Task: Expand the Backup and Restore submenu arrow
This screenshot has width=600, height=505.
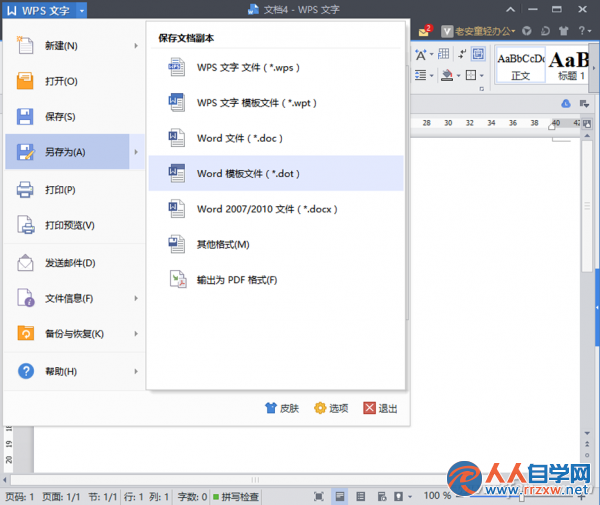Action: pos(136,333)
